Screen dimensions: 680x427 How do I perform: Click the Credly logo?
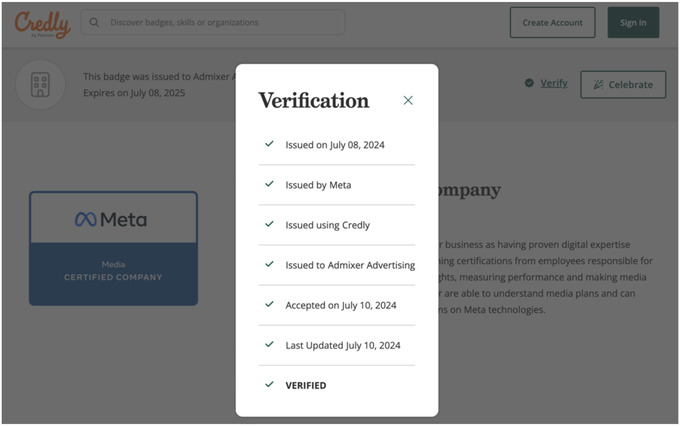point(42,23)
